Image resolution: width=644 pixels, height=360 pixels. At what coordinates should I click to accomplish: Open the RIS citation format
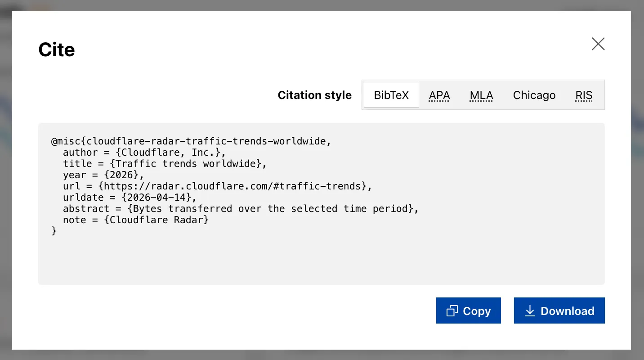tap(583, 95)
